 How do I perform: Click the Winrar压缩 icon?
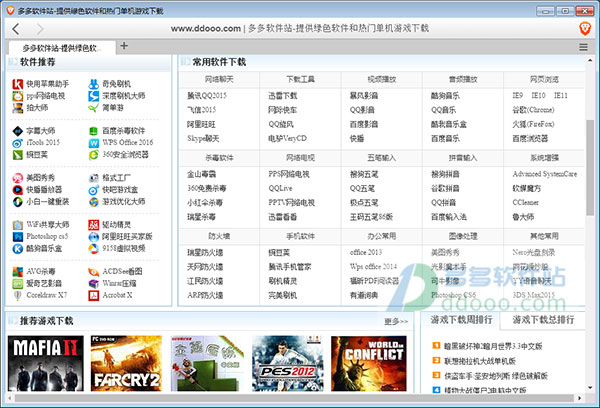point(93,284)
